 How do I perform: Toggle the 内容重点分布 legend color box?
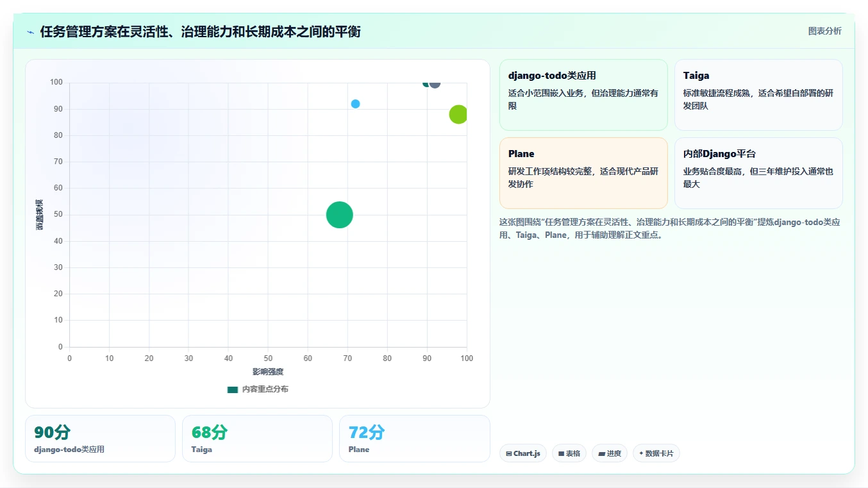pyautogui.click(x=233, y=389)
